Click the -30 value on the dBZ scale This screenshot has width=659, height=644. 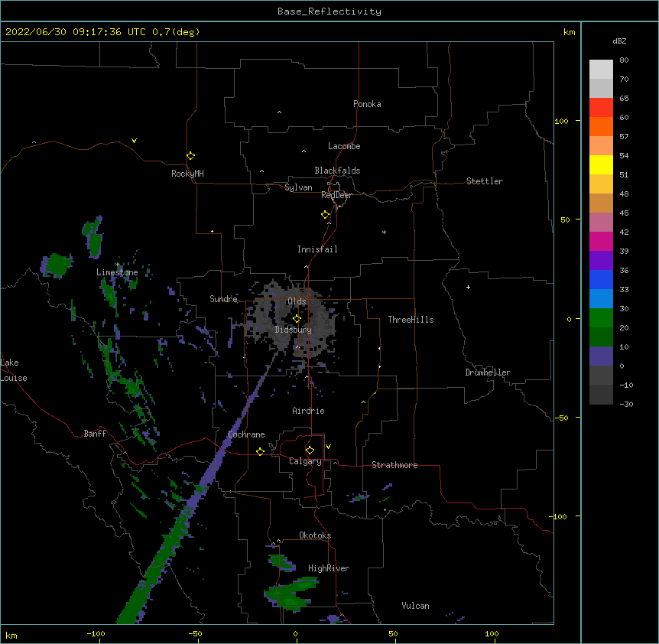[x=626, y=404]
